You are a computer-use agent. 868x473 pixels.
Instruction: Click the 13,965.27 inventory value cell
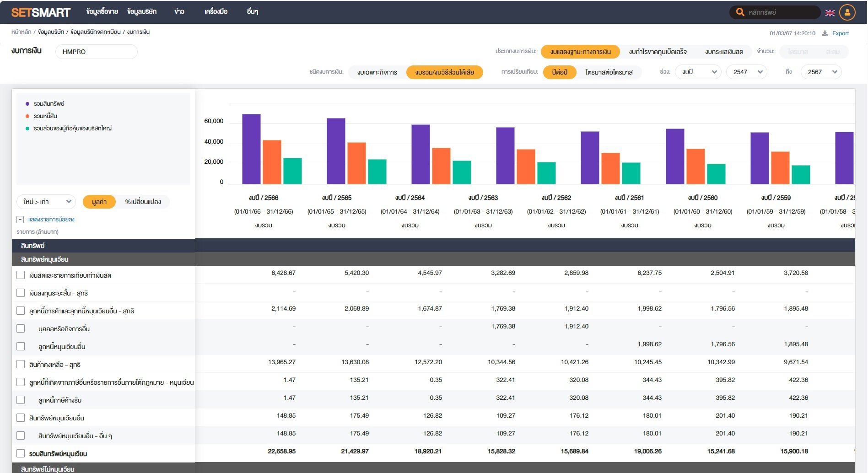(282, 362)
